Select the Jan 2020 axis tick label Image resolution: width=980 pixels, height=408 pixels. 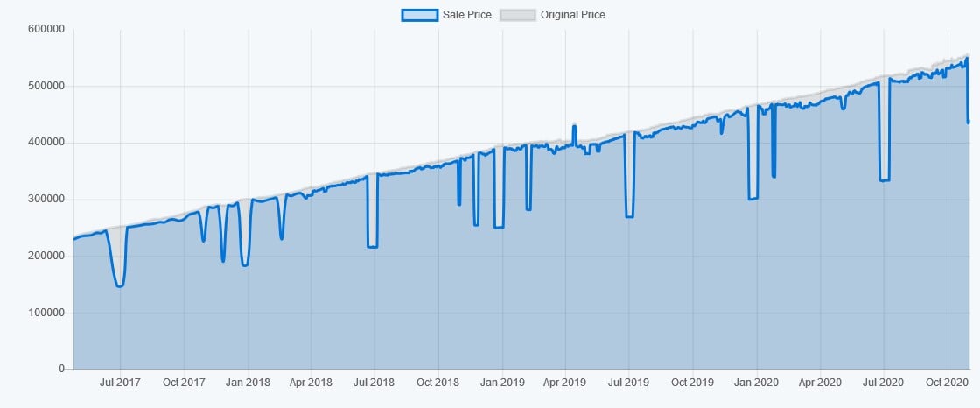pyautogui.click(x=756, y=383)
